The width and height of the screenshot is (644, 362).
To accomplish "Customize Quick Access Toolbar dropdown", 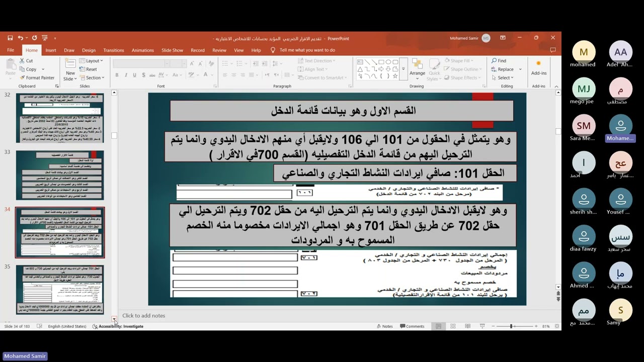I will 55,38.
